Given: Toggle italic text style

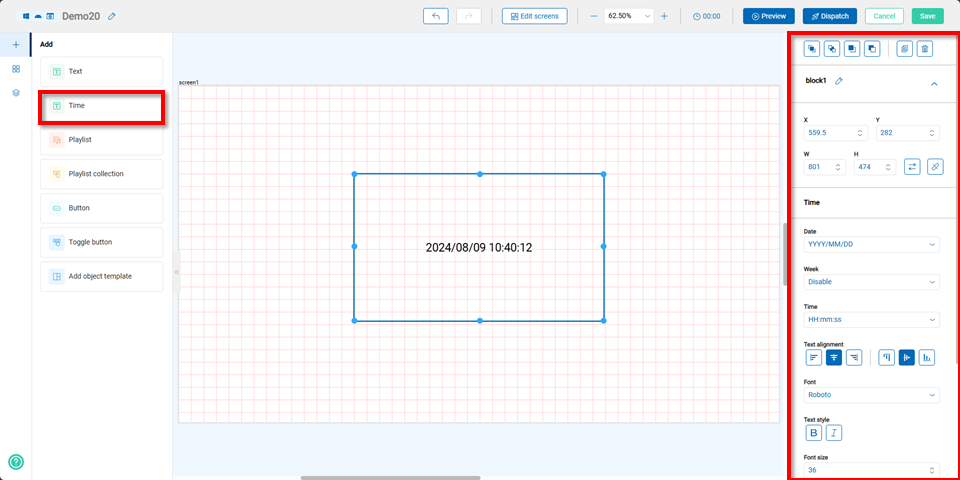Looking at the screenshot, I should click(833, 432).
